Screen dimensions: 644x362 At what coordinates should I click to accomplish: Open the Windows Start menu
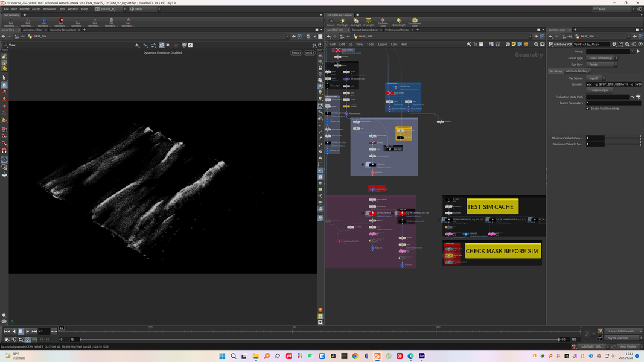(x=222, y=356)
